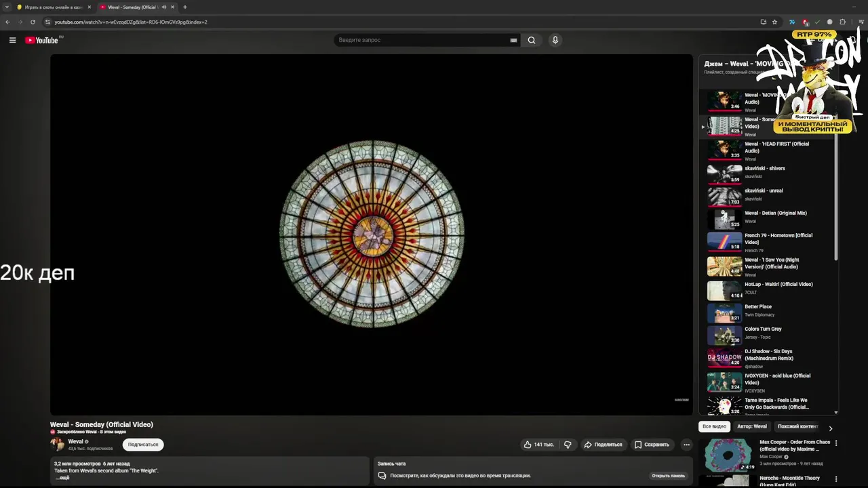The image size is (868, 488).
Task: Open 'Better Place' thumbnail in playlist
Action: [x=724, y=312]
